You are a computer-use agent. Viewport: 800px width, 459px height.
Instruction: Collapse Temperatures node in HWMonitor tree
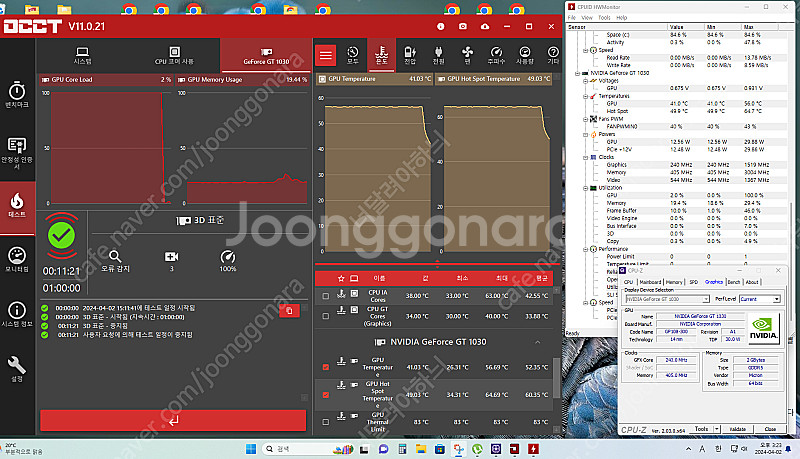[x=586, y=96]
